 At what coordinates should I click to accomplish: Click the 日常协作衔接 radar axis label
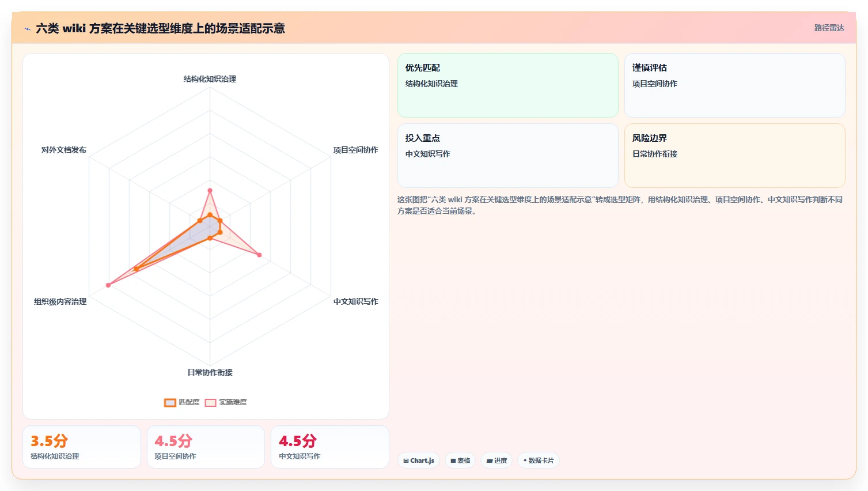coord(210,372)
